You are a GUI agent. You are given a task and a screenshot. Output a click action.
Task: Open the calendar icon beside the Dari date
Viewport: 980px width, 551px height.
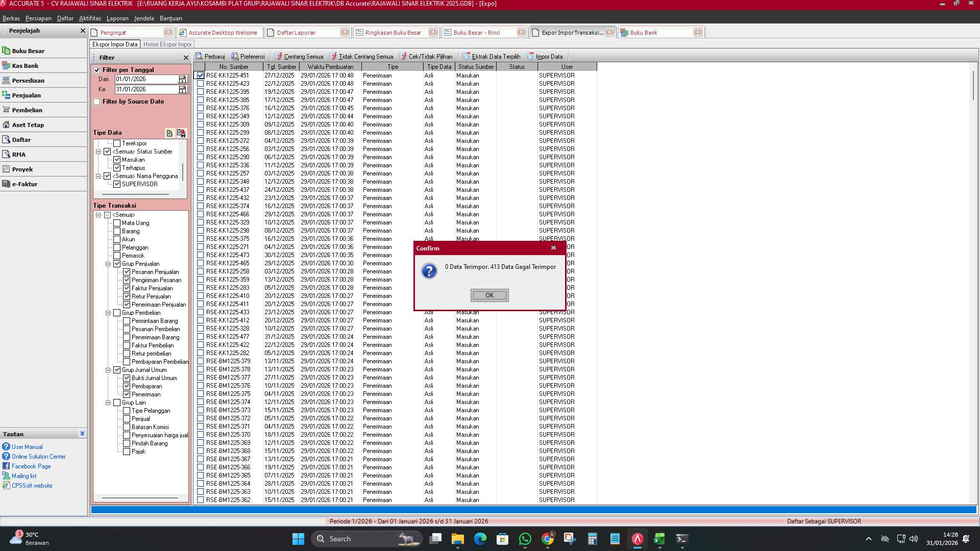click(182, 79)
